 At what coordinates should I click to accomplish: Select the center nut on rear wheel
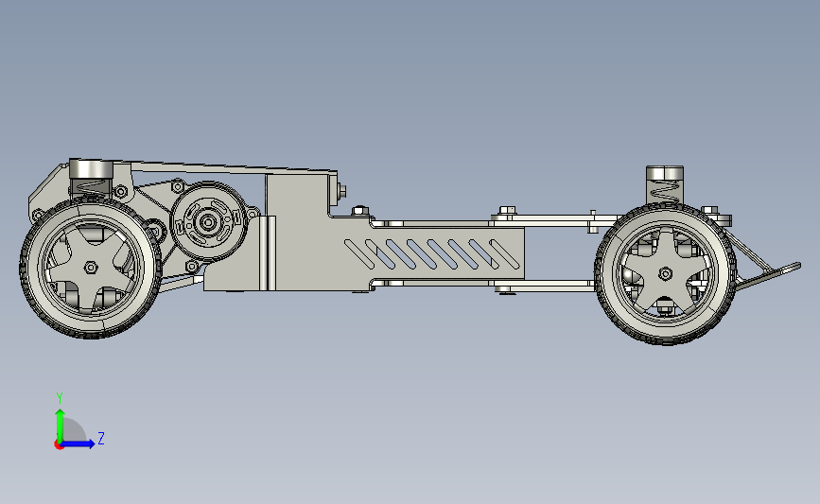(x=91, y=268)
